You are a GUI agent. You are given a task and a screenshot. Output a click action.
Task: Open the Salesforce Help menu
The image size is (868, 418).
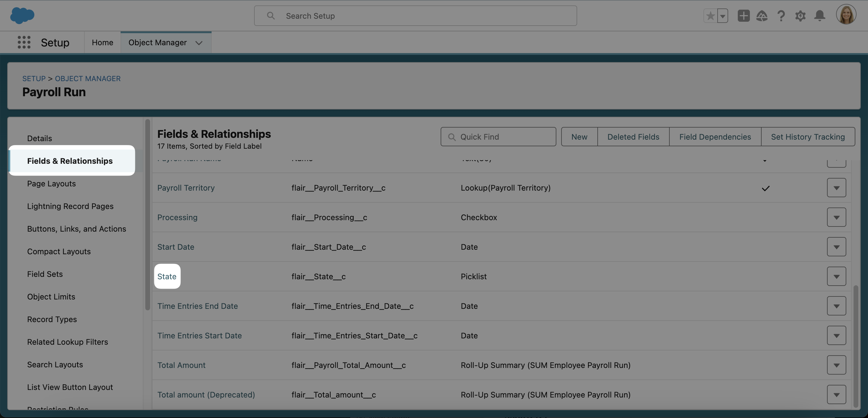click(x=781, y=15)
